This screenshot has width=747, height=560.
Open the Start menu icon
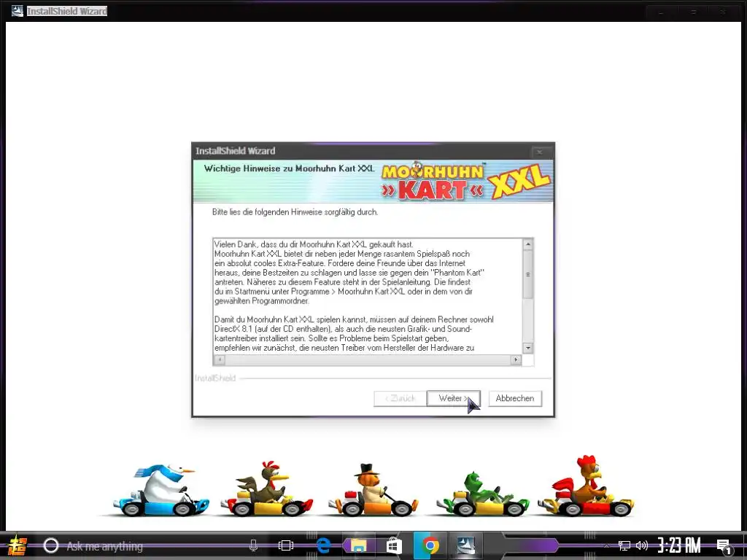coord(17,545)
